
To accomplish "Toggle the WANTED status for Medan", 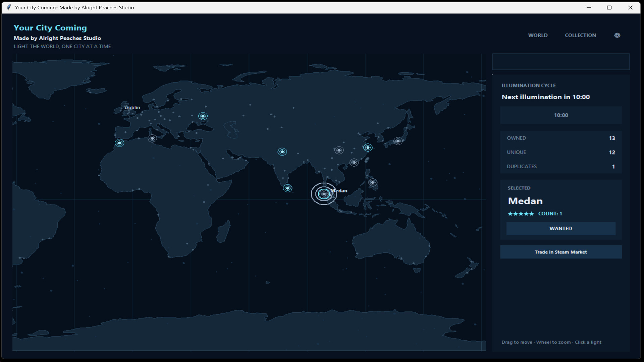I will (561, 228).
